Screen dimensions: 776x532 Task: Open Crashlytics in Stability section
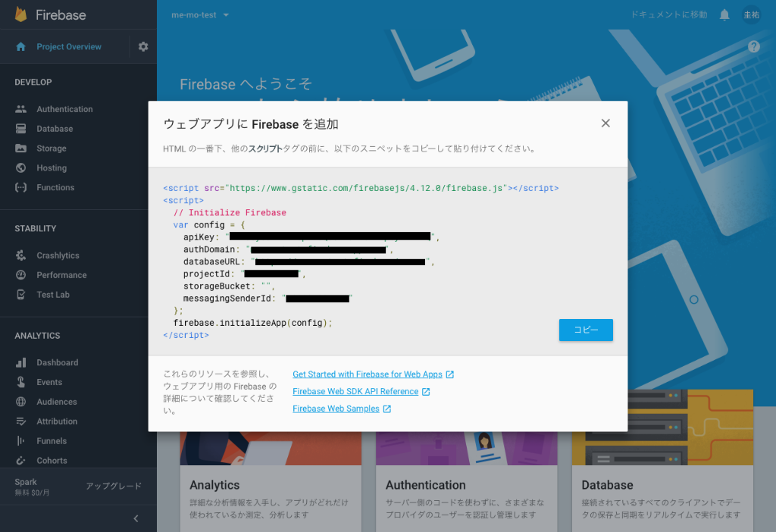pyautogui.click(x=58, y=255)
